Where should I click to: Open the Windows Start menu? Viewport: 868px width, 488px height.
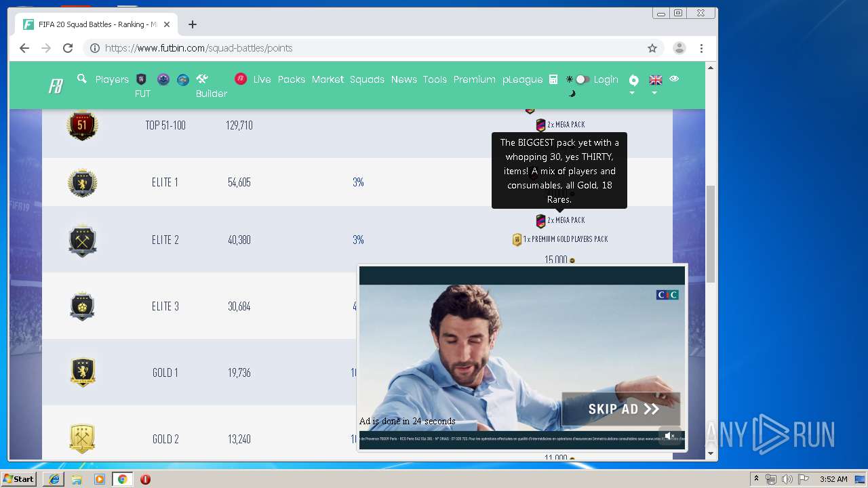tap(19, 479)
